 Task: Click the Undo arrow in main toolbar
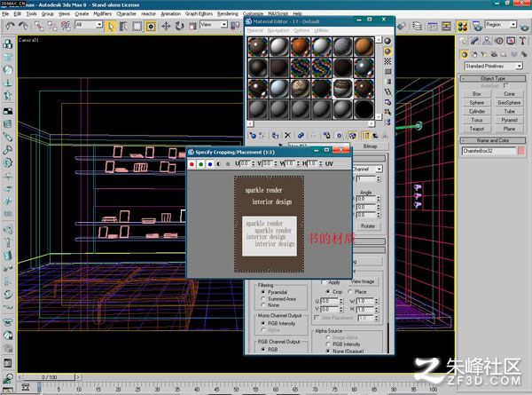pos(10,26)
